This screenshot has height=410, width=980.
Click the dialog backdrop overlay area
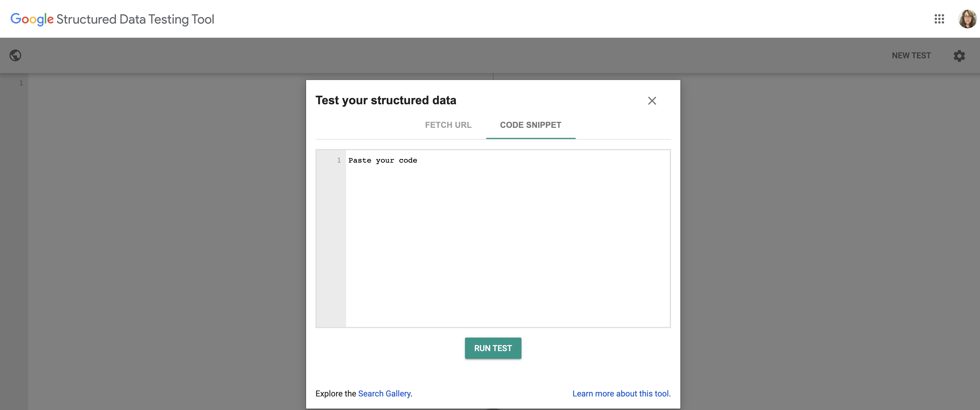(x=125, y=250)
